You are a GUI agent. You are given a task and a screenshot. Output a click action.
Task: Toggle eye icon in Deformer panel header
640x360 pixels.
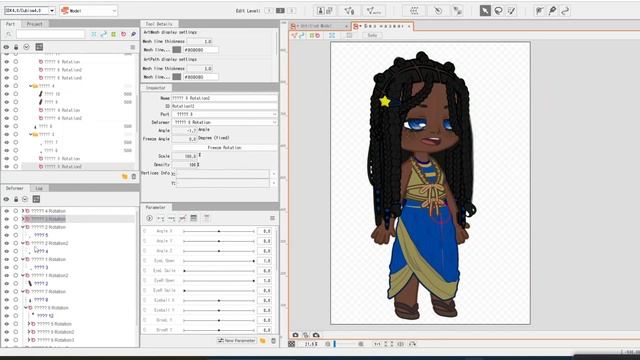(6, 199)
